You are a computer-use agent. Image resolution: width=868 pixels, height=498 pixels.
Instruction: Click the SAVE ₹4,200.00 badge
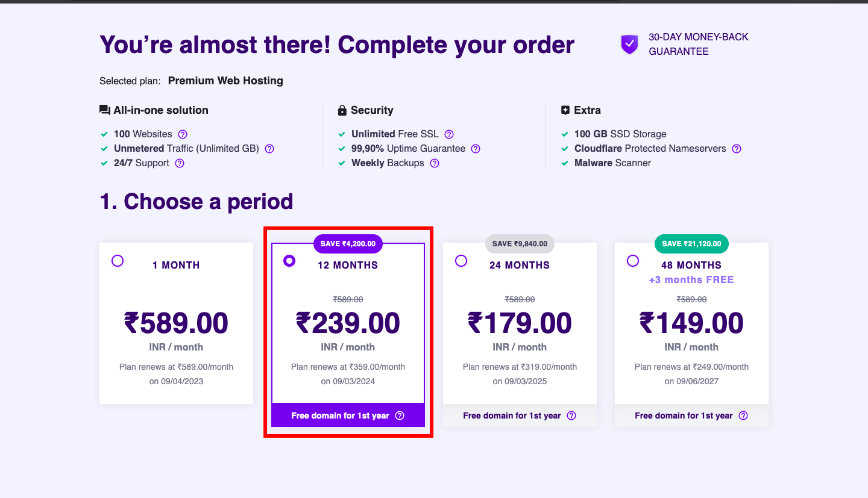348,243
